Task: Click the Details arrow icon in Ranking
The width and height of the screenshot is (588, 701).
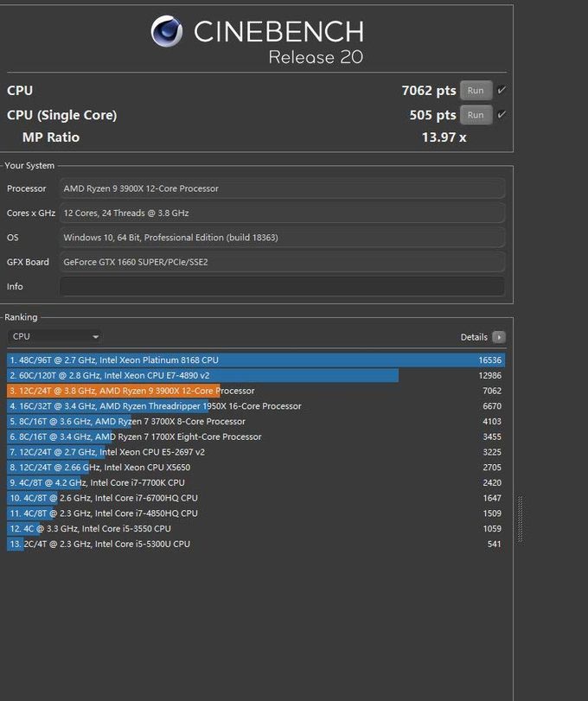Action: click(x=499, y=337)
